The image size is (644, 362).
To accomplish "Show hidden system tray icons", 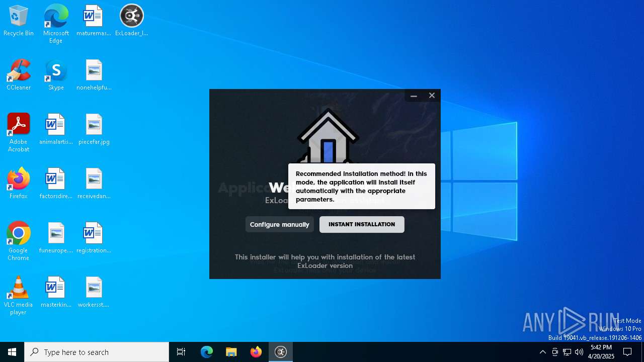I will [x=542, y=352].
